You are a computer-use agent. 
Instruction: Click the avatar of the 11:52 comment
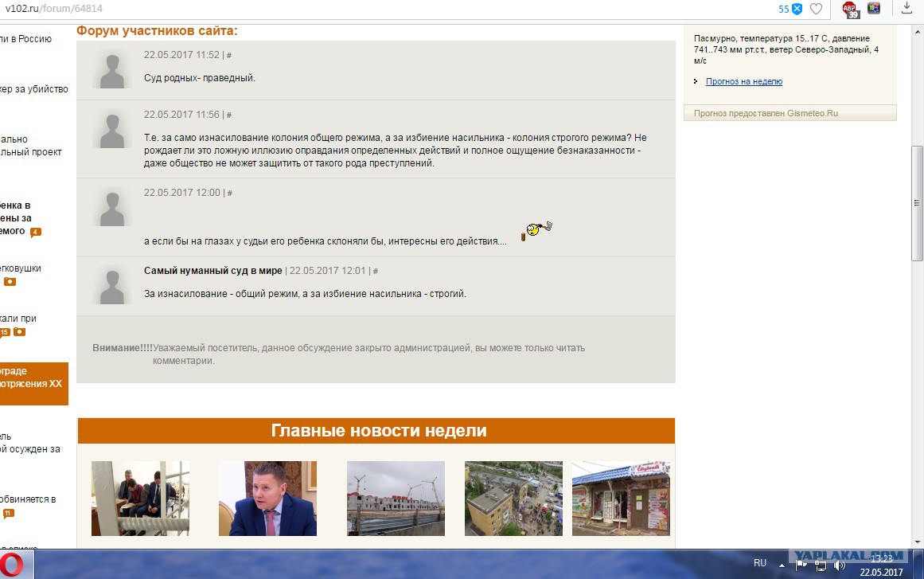(x=112, y=69)
